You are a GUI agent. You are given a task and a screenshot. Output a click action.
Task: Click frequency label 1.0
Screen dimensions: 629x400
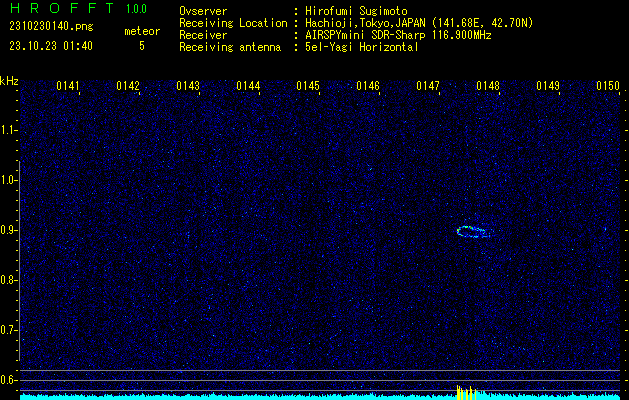tap(8, 181)
